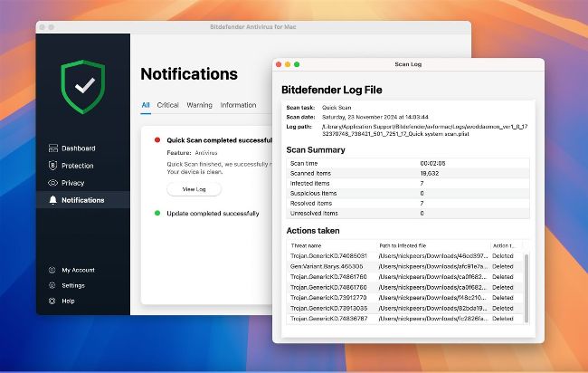Screen dimensions: 588x373
Task: Show the Warning notifications tab
Action: [199, 105]
